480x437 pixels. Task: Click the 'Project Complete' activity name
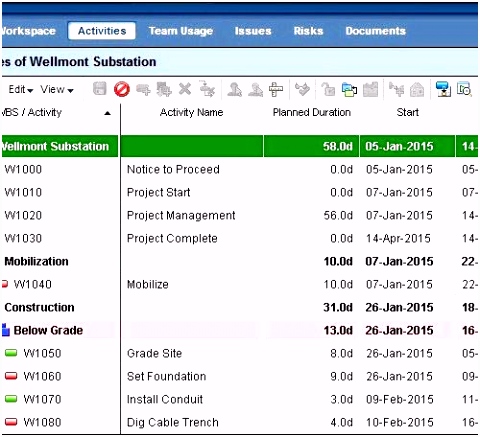tap(172, 238)
